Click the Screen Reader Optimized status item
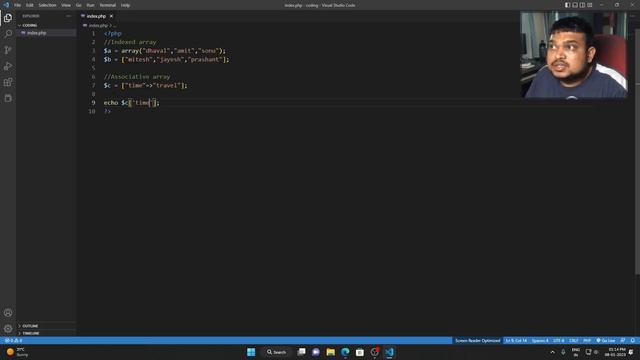 pos(478,340)
